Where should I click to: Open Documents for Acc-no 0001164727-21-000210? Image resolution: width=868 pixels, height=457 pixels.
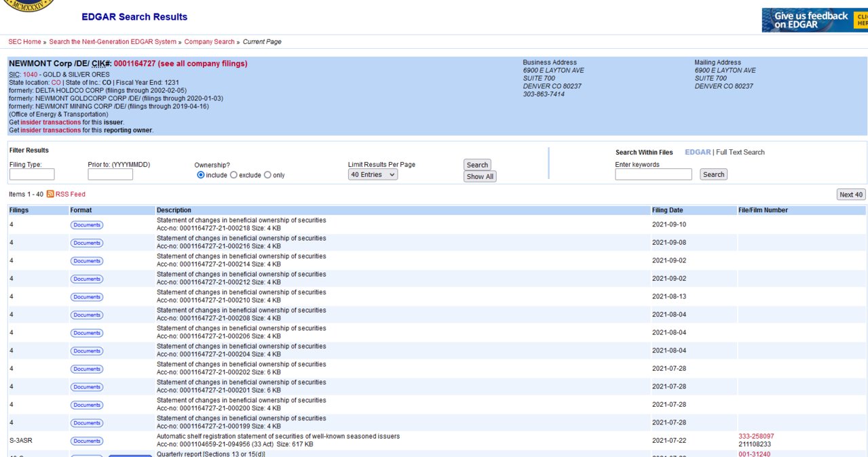pos(87,297)
